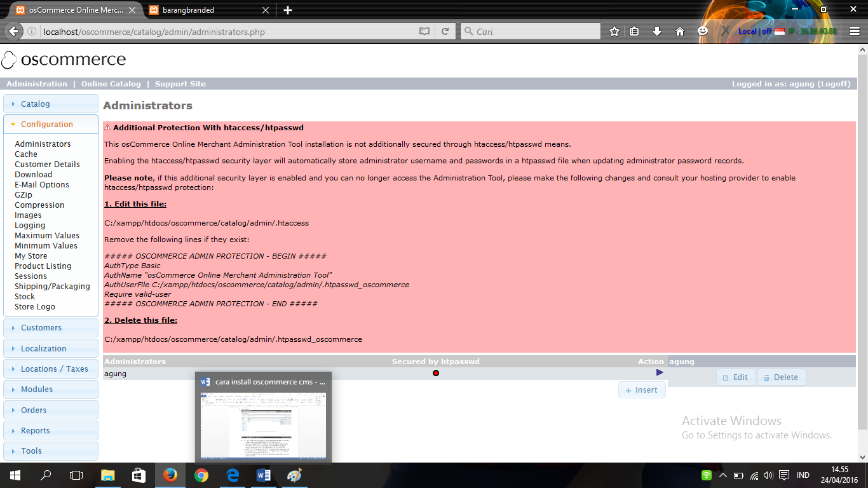Click the browser back arrow button

13,31
